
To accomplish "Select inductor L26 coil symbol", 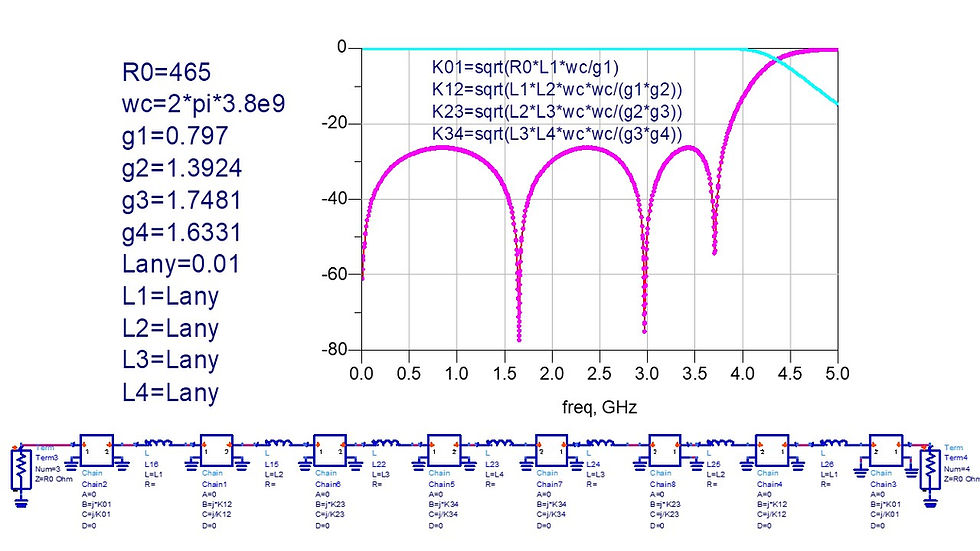I will pos(834,443).
